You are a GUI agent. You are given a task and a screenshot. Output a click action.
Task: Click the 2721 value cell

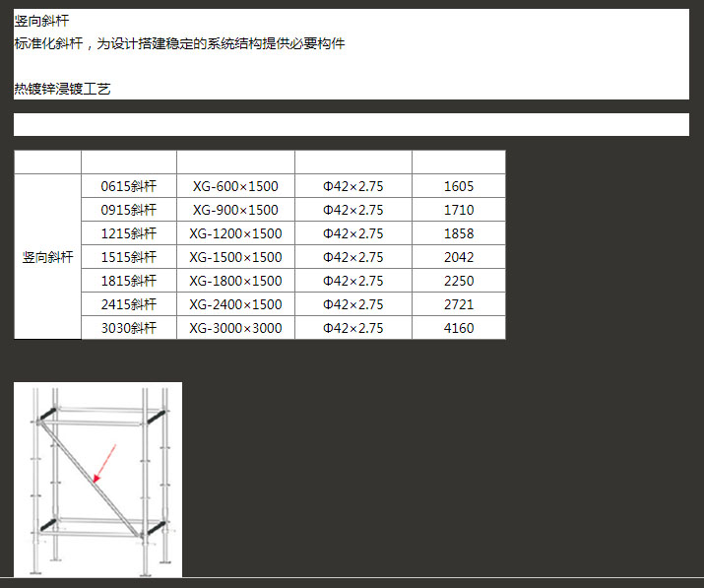point(459,304)
